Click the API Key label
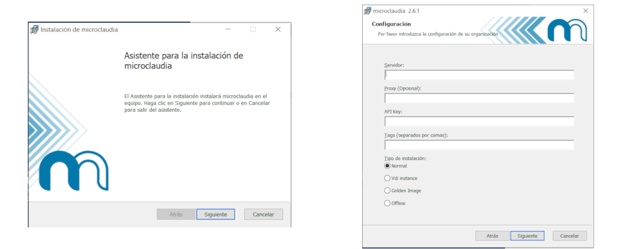Viewport: 644px width, 249px height. tap(394, 112)
